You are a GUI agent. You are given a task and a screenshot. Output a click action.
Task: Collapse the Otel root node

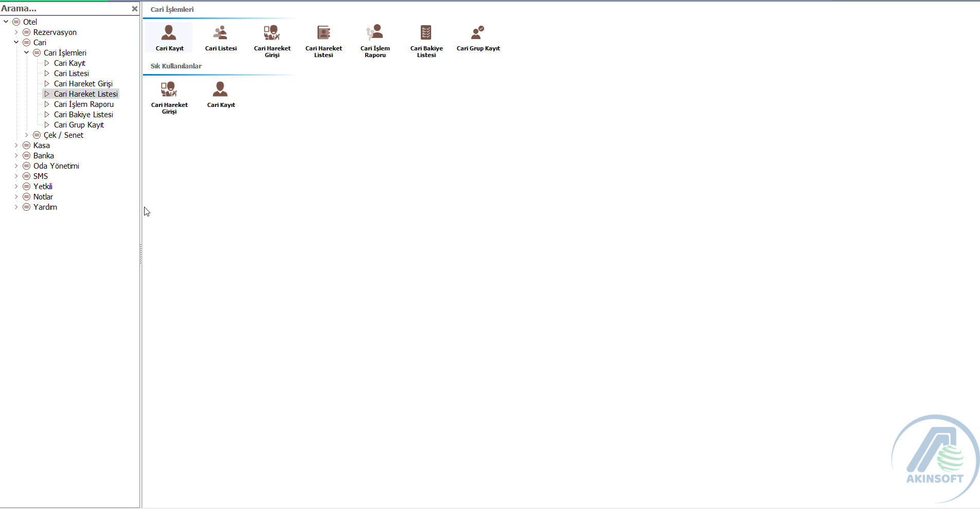click(6, 22)
